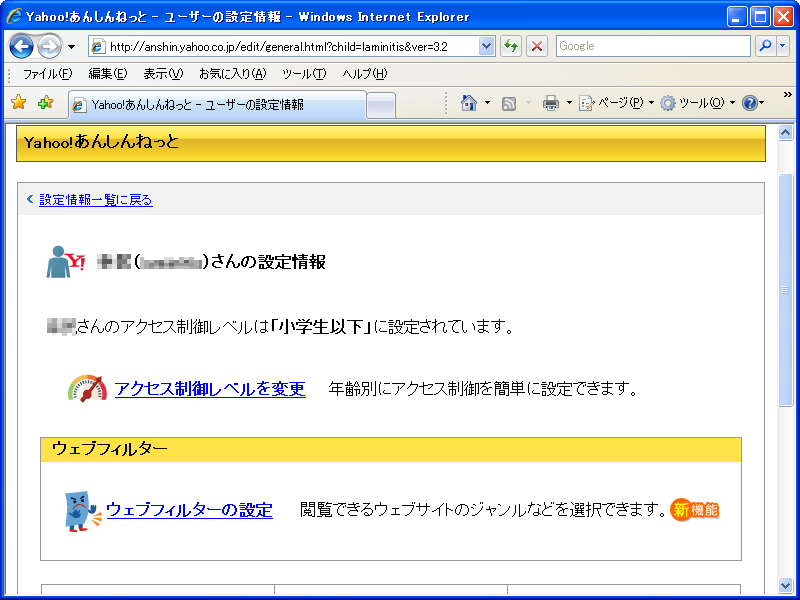The image size is (800, 600).
Task: Stop loading with the red X button
Action: click(537, 46)
